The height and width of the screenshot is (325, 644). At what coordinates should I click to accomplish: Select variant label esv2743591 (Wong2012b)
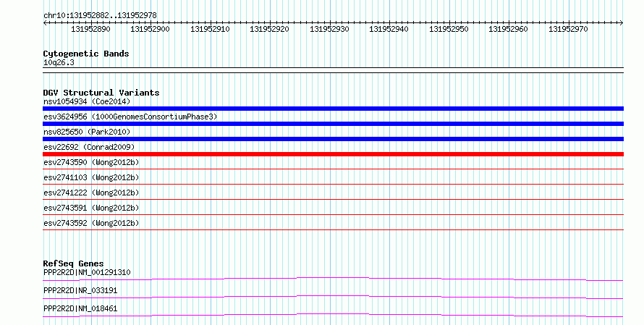(x=91, y=208)
